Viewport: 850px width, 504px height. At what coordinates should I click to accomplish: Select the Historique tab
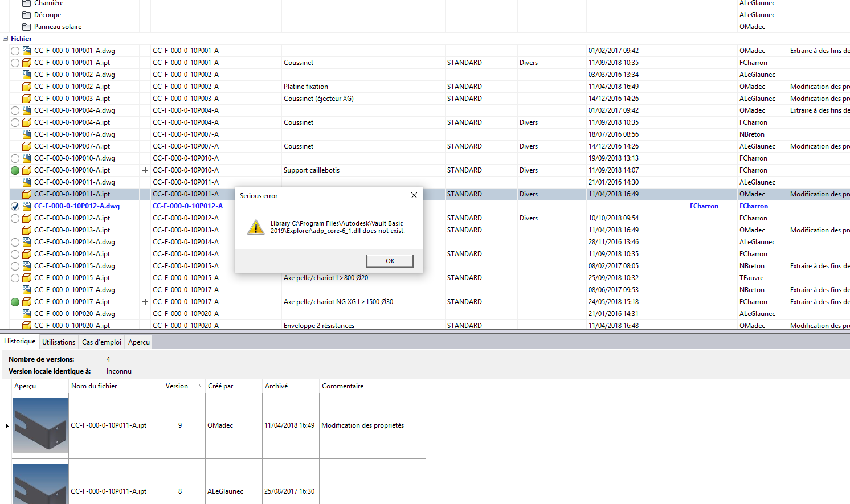20,341
